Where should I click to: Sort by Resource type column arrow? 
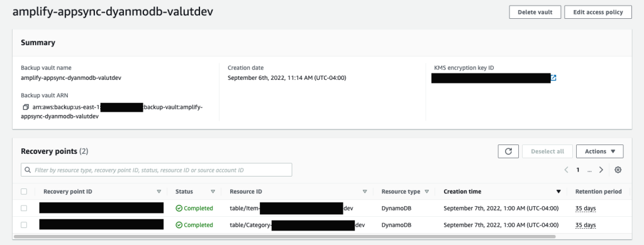click(x=427, y=192)
